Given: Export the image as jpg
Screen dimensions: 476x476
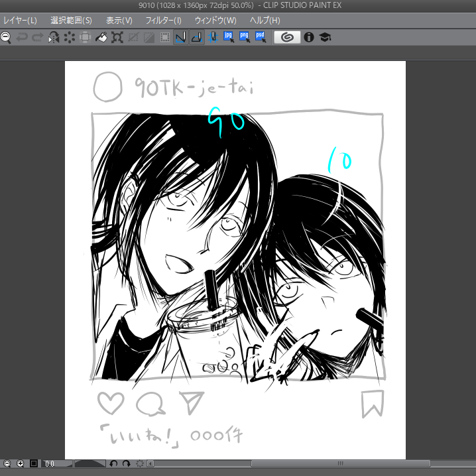Looking at the screenshot, I should click(x=229, y=37).
